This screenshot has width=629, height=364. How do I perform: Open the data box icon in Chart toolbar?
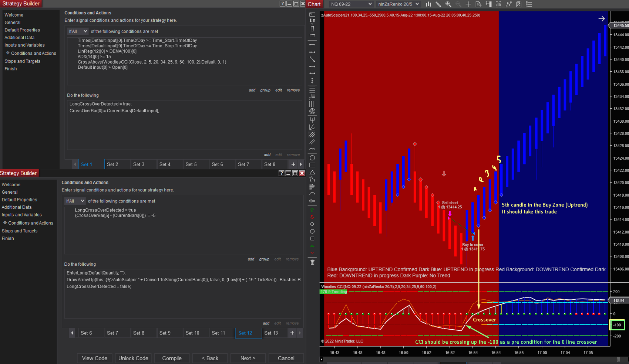pos(478,4)
